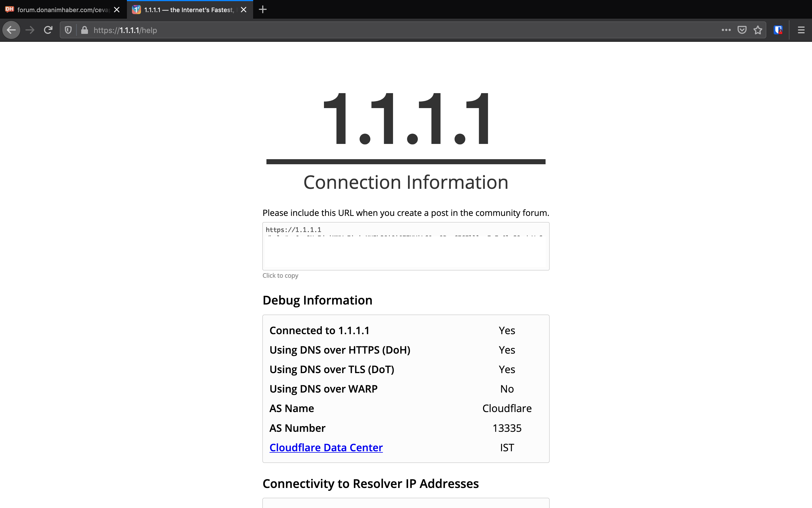Open the page actions three-dot menu

click(726, 30)
